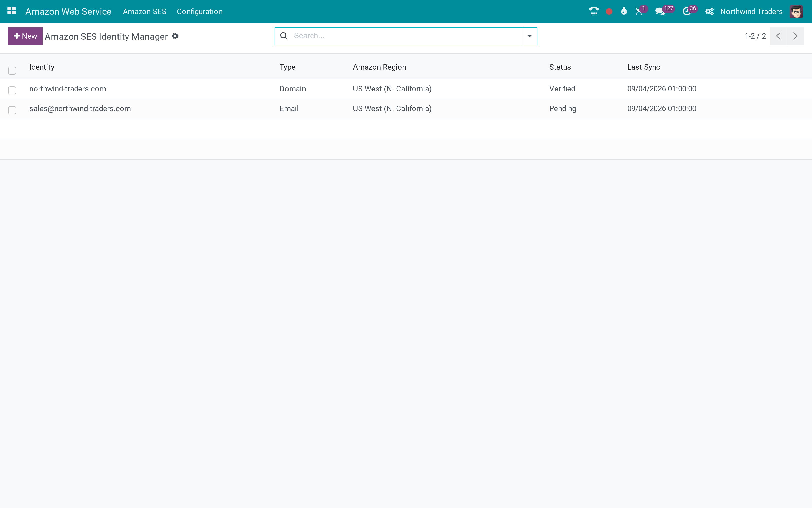Click the droplet icon in top bar
This screenshot has width=812, height=508.
624,11
